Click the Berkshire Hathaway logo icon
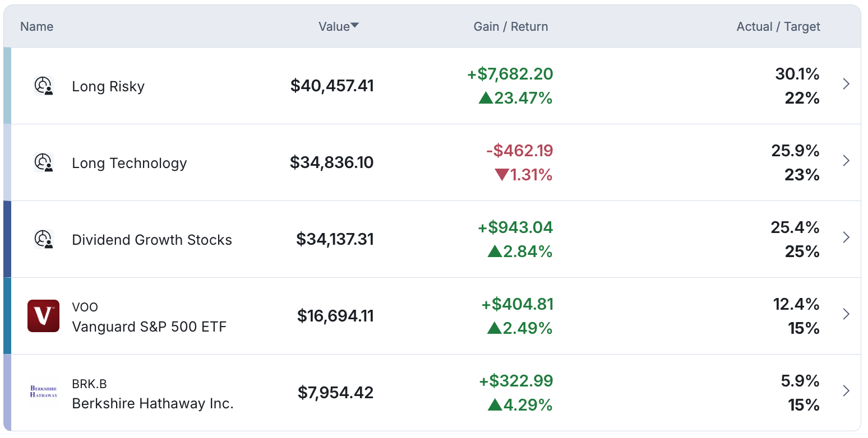868x438 pixels. point(43,392)
